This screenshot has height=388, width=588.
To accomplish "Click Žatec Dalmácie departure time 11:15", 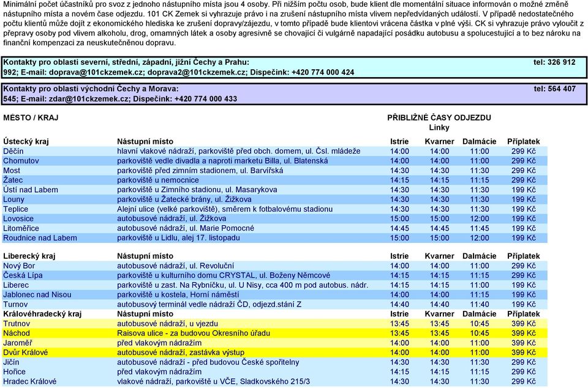I will tap(480, 180).
